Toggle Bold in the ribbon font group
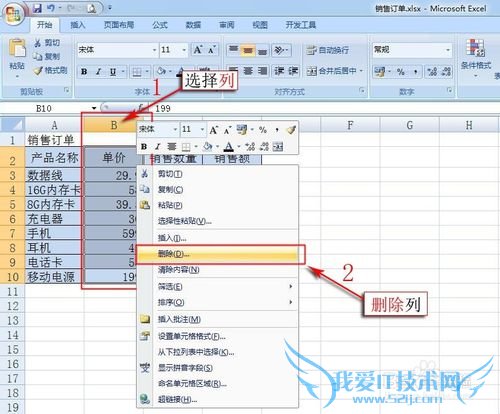 coord(84,71)
